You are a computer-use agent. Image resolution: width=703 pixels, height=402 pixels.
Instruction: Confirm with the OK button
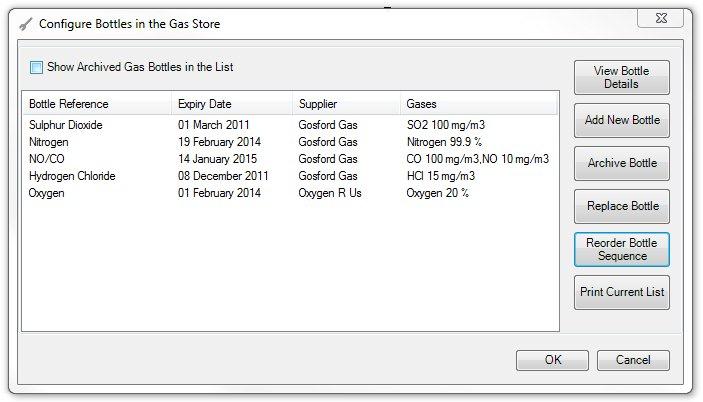[552, 360]
